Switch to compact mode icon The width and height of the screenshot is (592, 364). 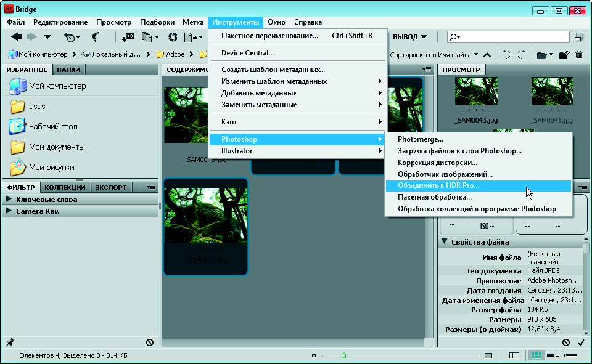coord(579,37)
